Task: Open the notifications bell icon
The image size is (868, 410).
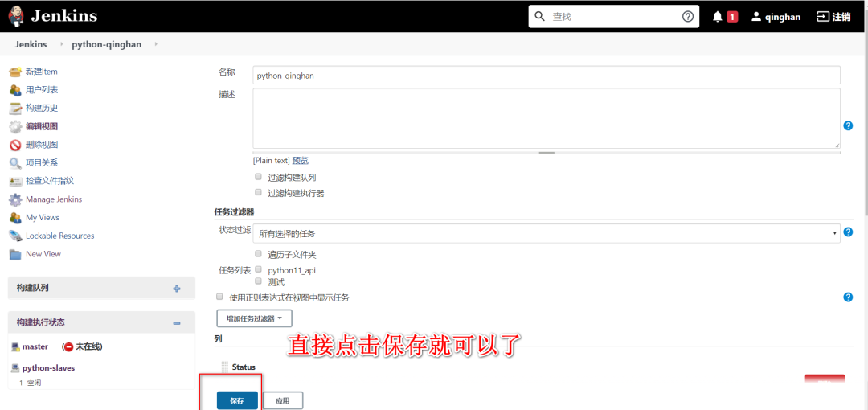Action: point(718,17)
